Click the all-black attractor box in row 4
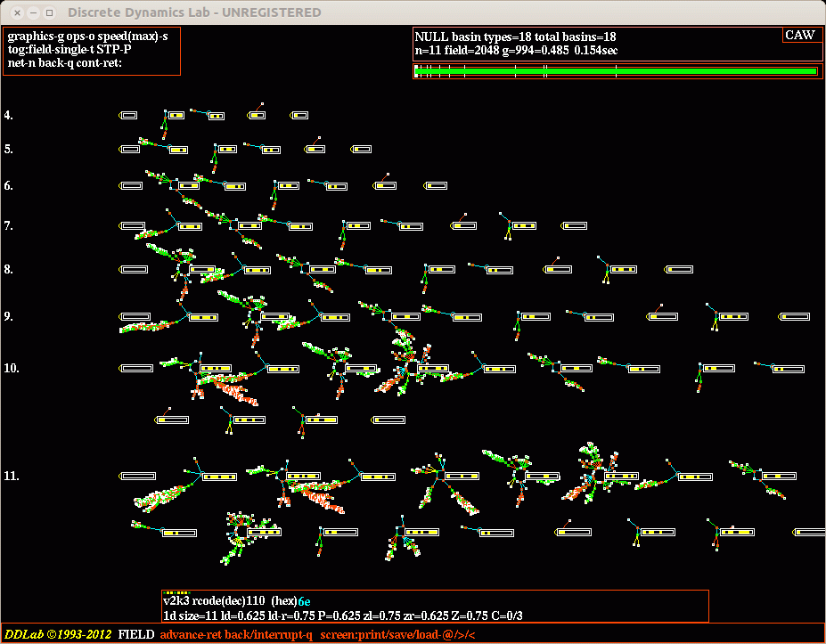The width and height of the screenshot is (826, 644). (128, 115)
